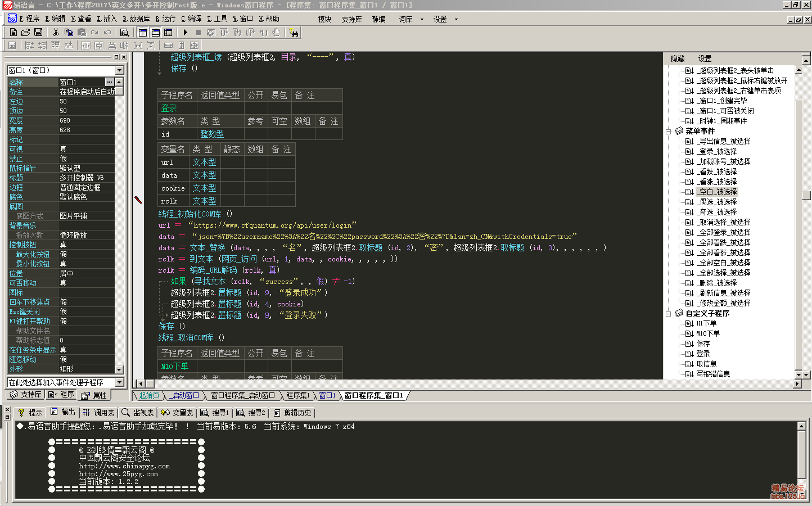
Task: Toggle the combined panel layout icon
Action: tap(168, 33)
